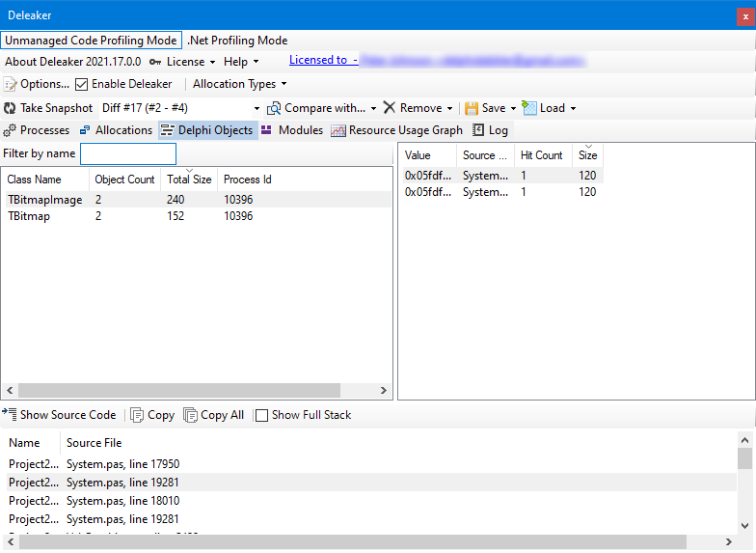Open About Deleaker 2021.17.0.0
This screenshot has height=553, width=756.
pyautogui.click(x=73, y=62)
